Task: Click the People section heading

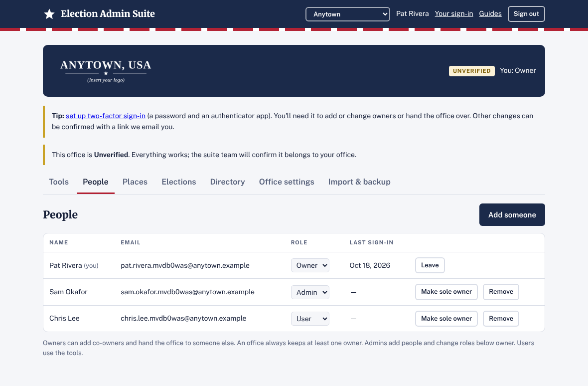Action: [x=60, y=215]
